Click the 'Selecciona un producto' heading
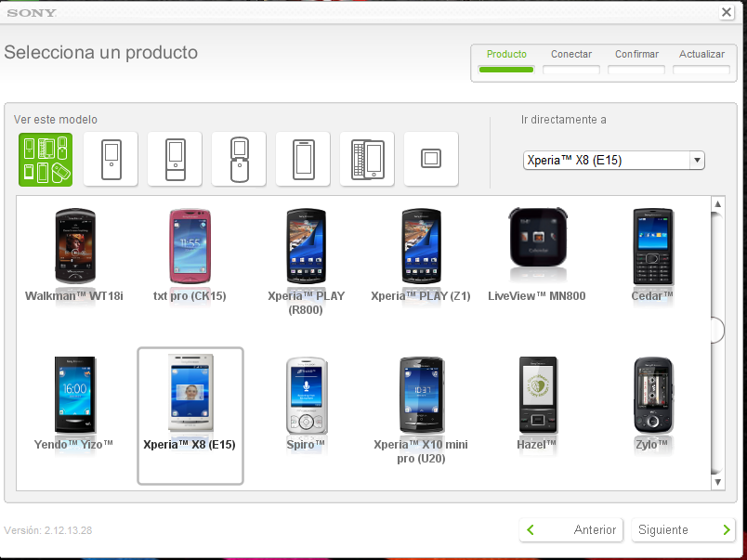The width and height of the screenshot is (747, 560). (101, 52)
